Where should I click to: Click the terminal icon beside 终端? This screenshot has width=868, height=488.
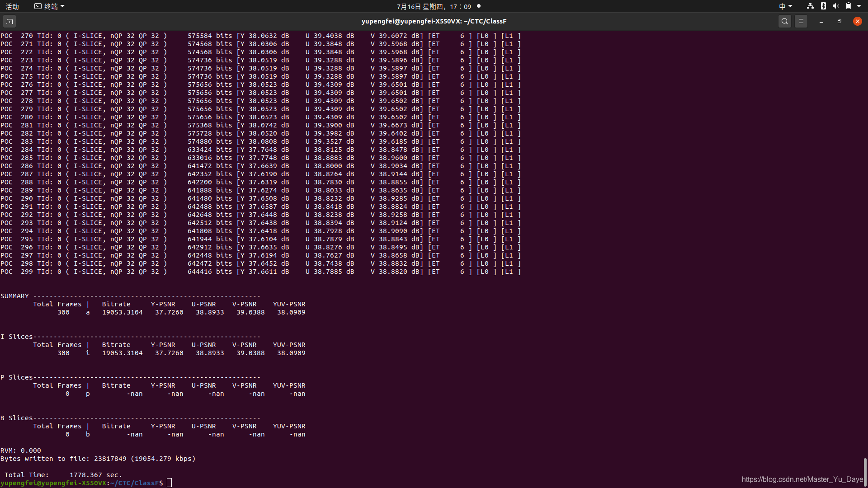point(38,6)
